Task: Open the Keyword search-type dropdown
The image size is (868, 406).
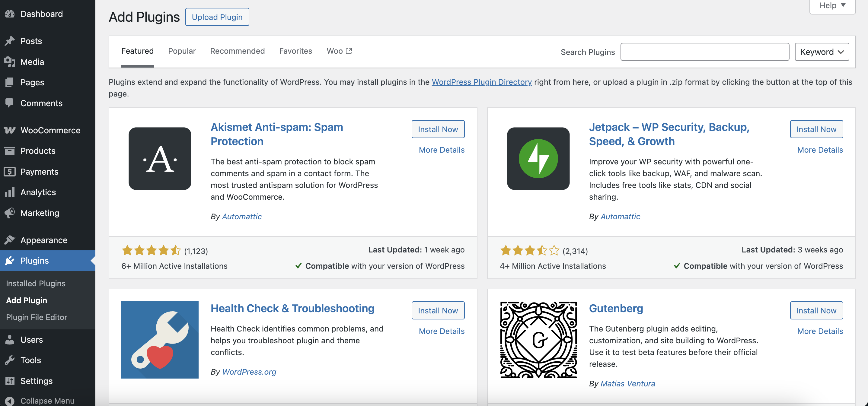Action: pos(822,52)
